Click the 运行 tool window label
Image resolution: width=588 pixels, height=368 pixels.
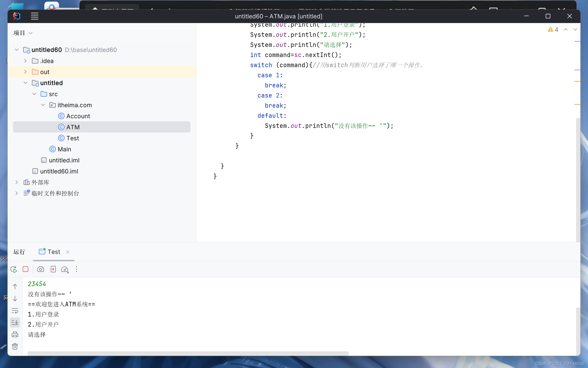(19, 252)
